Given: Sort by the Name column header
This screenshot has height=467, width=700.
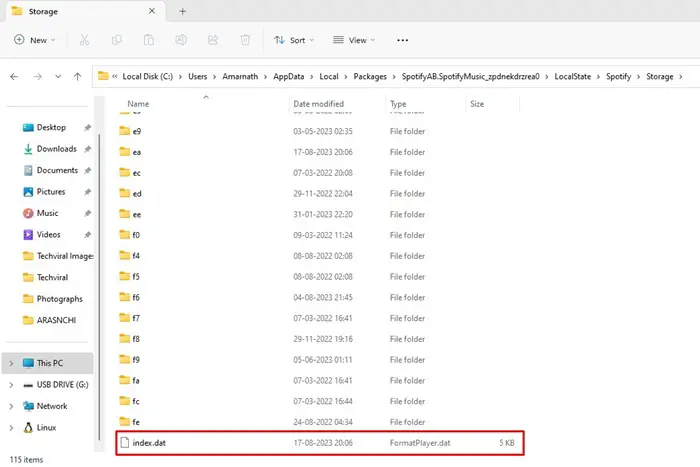Looking at the screenshot, I should 138,104.
